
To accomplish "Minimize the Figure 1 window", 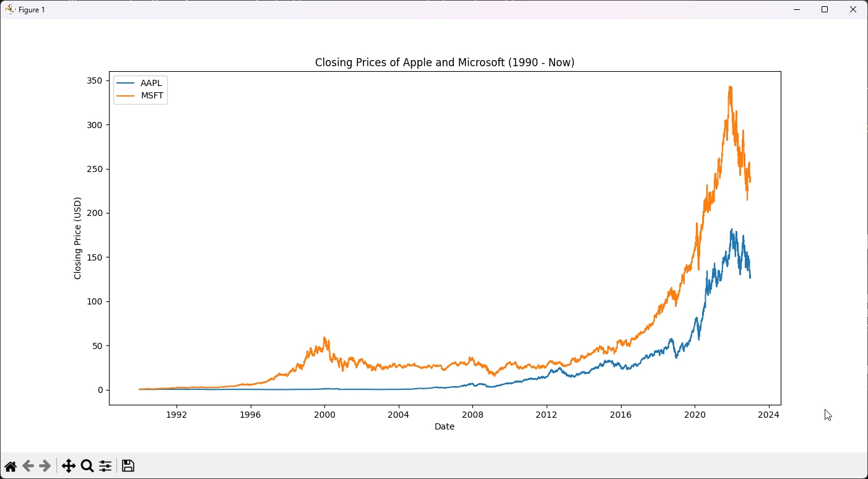I will 797,9.
